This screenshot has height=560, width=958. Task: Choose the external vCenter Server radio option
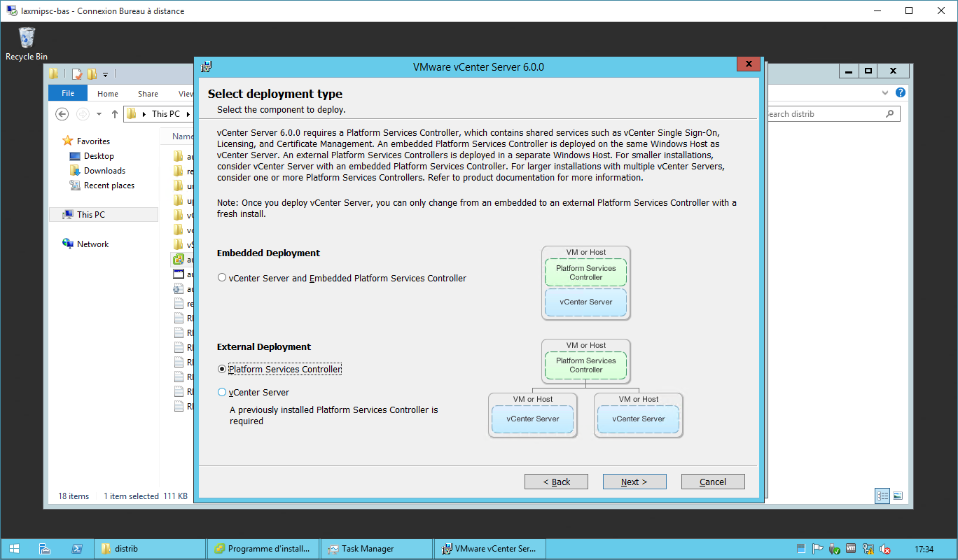[x=222, y=393]
